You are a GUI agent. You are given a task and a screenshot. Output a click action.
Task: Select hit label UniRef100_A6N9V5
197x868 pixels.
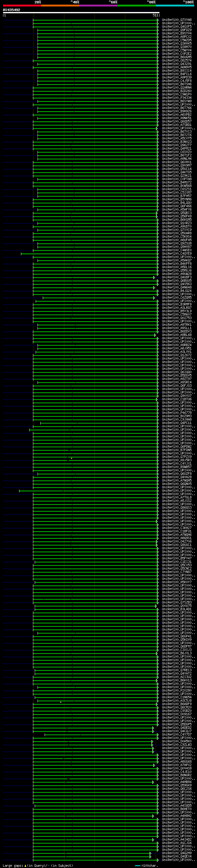177,67
